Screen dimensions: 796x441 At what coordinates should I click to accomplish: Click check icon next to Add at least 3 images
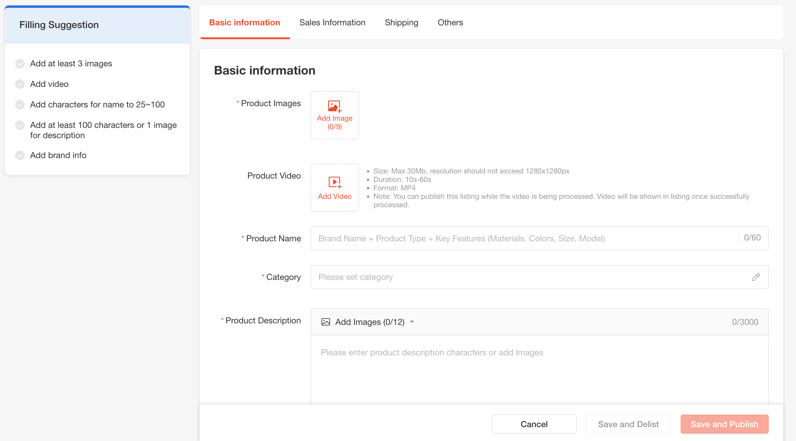click(20, 64)
